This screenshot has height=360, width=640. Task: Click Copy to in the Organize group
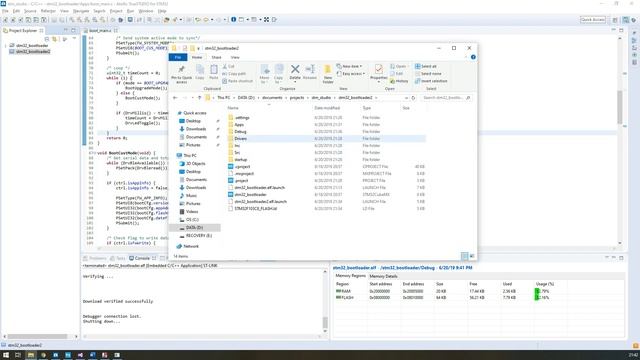click(x=279, y=74)
